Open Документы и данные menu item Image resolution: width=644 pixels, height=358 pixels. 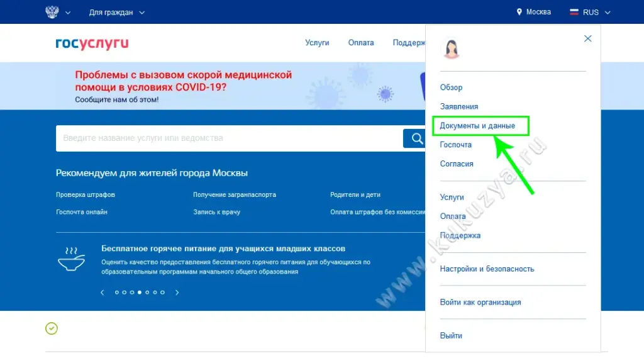[x=477, y=126]
